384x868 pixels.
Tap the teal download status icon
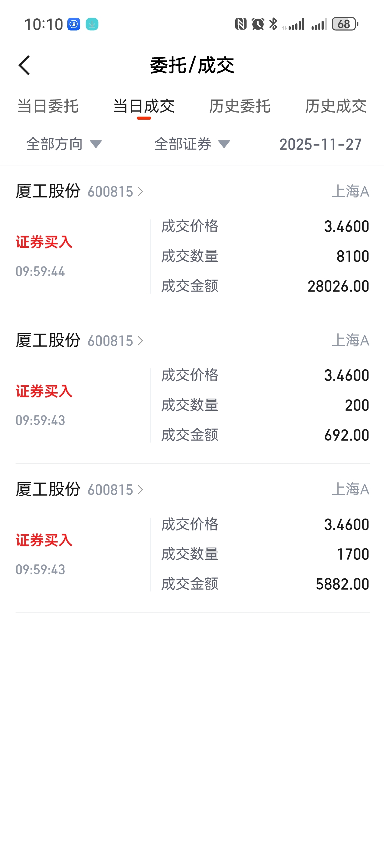tap(92, 24)
